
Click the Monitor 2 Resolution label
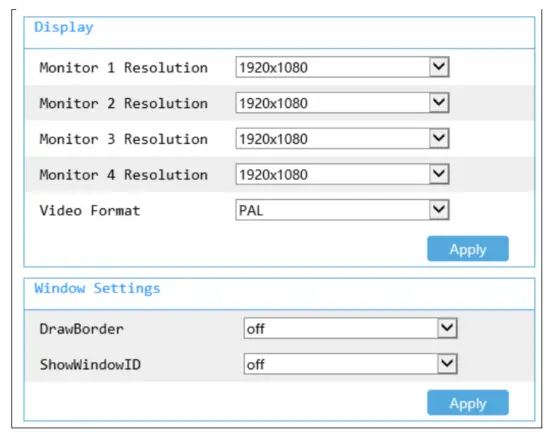coord(123,103)
